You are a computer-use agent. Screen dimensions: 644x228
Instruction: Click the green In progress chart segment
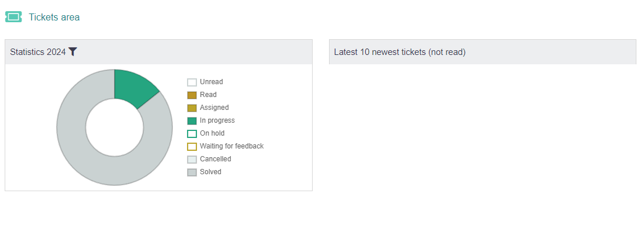pyautogui.click(x=134, y=86)
